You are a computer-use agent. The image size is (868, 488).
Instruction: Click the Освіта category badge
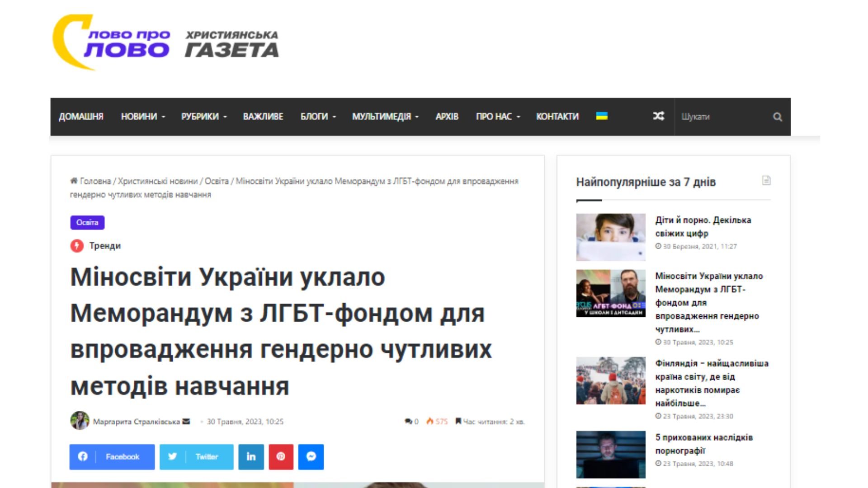click(87, 222)
